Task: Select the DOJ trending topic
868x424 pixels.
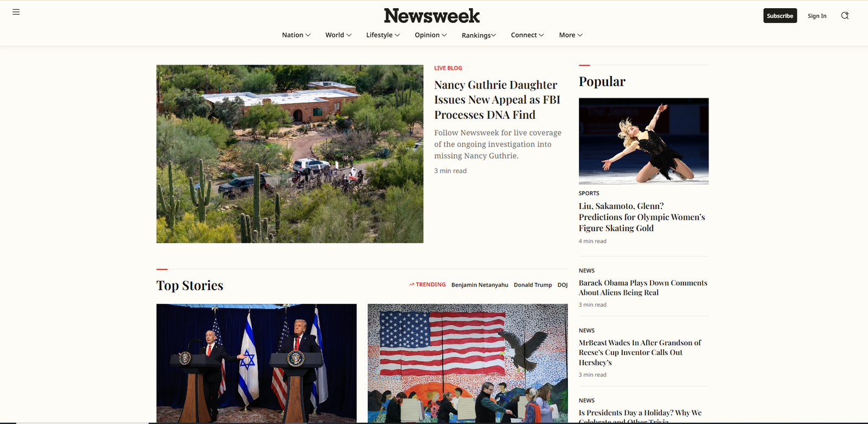Action: tap(563, 285)
